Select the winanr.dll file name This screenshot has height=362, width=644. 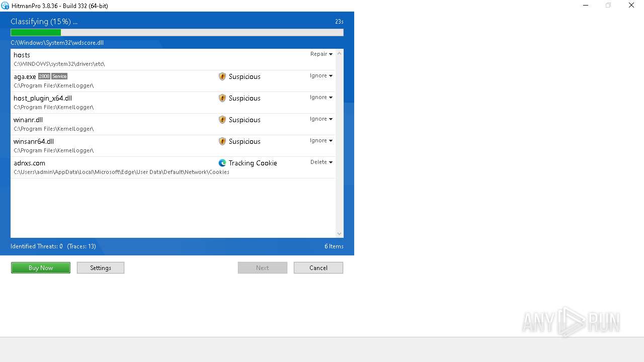(x=28, y=120)
